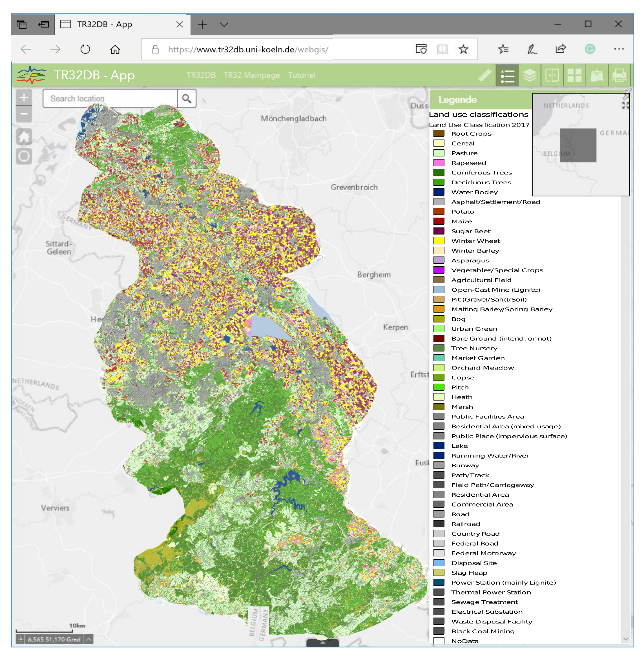Open the Tutorial header link

click(301, 75)
